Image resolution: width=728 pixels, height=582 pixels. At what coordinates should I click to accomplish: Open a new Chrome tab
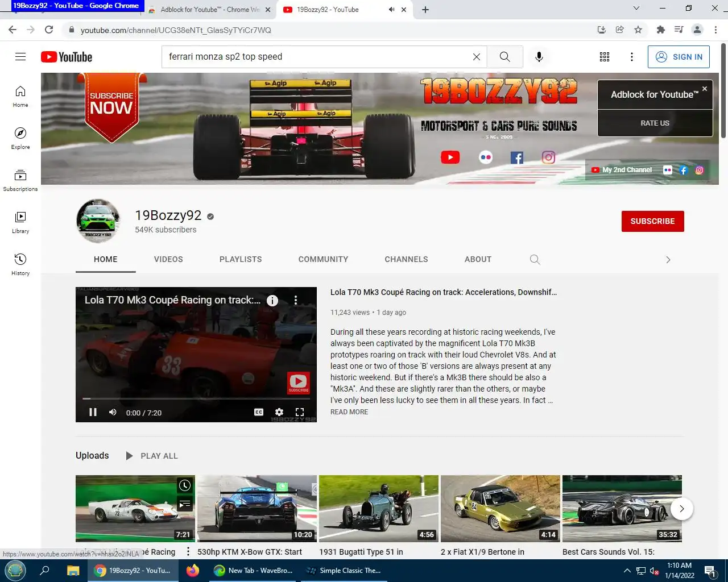(x=425, y=10)
